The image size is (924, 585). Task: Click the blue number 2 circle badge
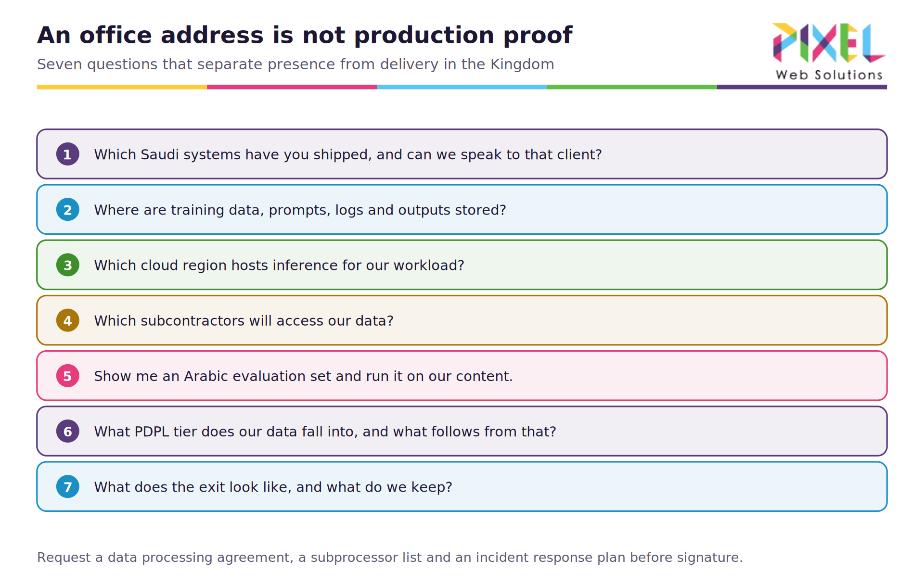tap(68, 209)
